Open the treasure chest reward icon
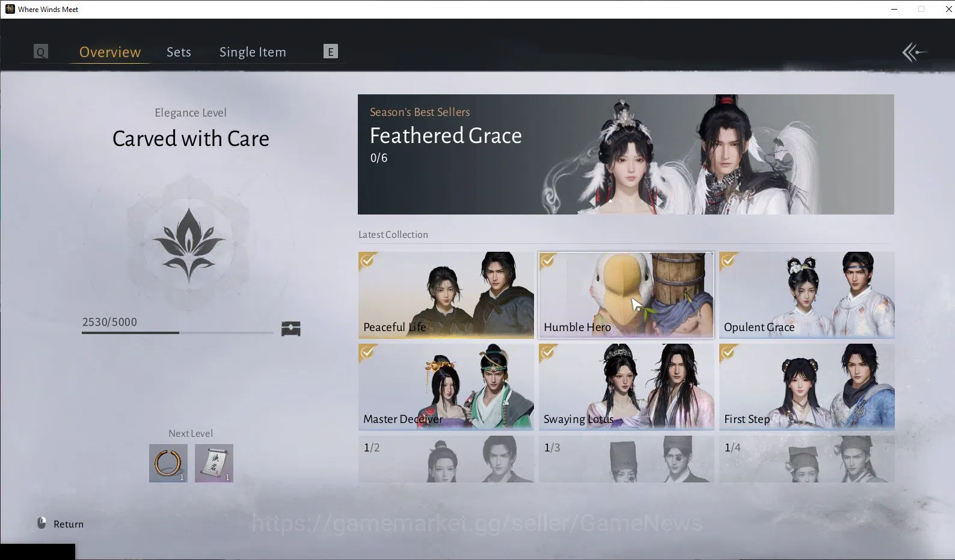The height and width of the screenshot is (560, 955). click(x=290, y=329)
